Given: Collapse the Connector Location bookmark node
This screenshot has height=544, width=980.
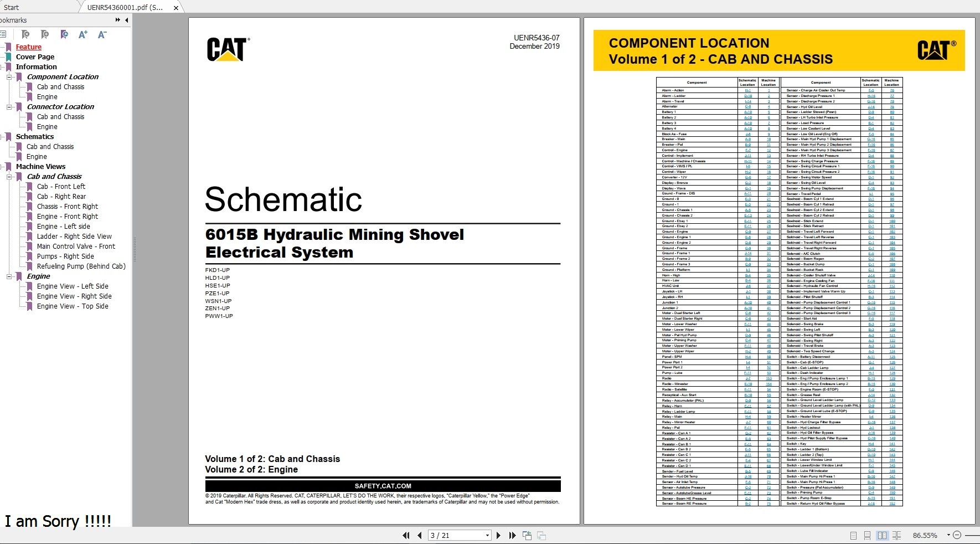Looking at the screenshot, I should [9, 107].
